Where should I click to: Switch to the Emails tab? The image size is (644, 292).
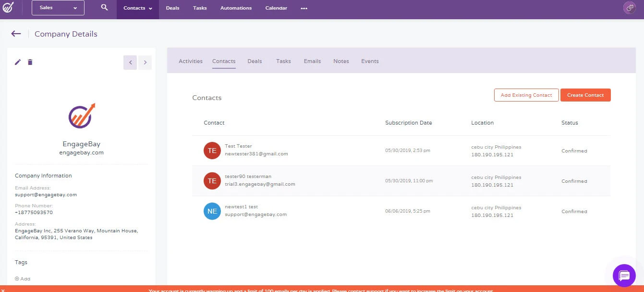tap(312, 61)
